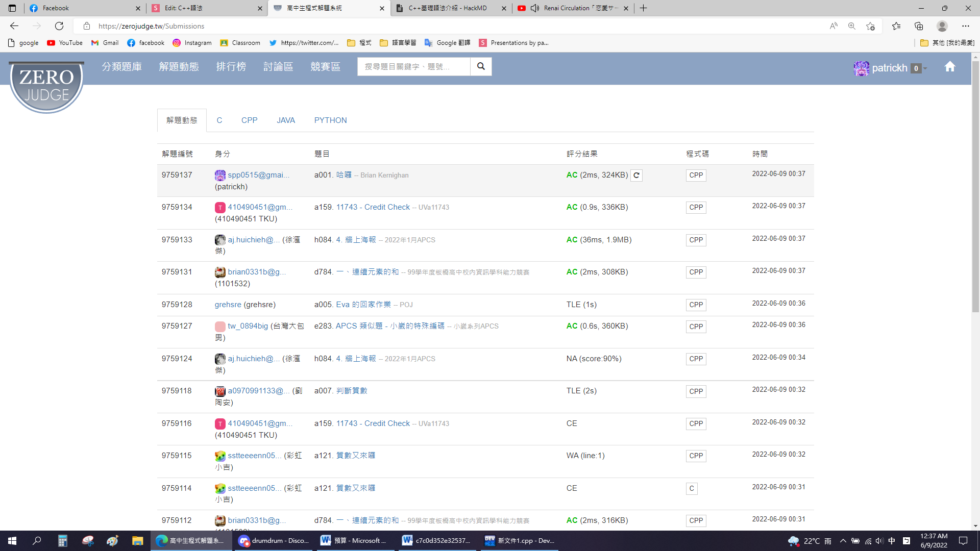
Task: Open browser Collections icon
Action: click(x=919, y=26)
